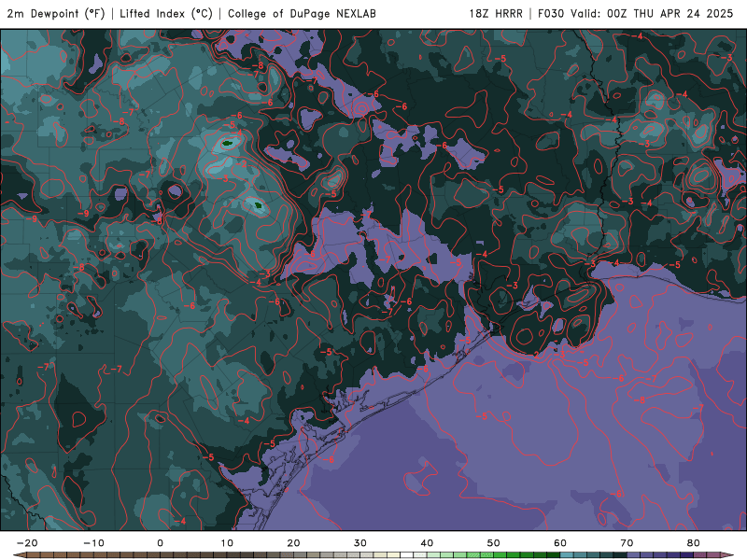This screenshot has width=747, height=560.
Task: Click the "Lifted Index (°C)" header label
Action: (166, 13)
